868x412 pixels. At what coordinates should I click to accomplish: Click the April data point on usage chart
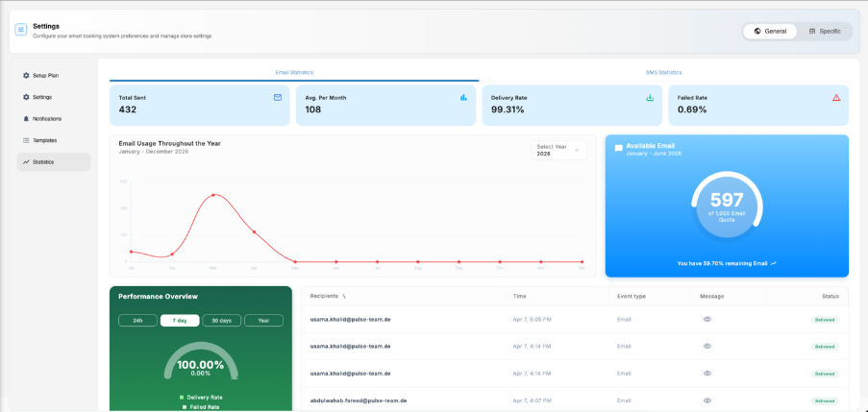(x=254, y=231)
